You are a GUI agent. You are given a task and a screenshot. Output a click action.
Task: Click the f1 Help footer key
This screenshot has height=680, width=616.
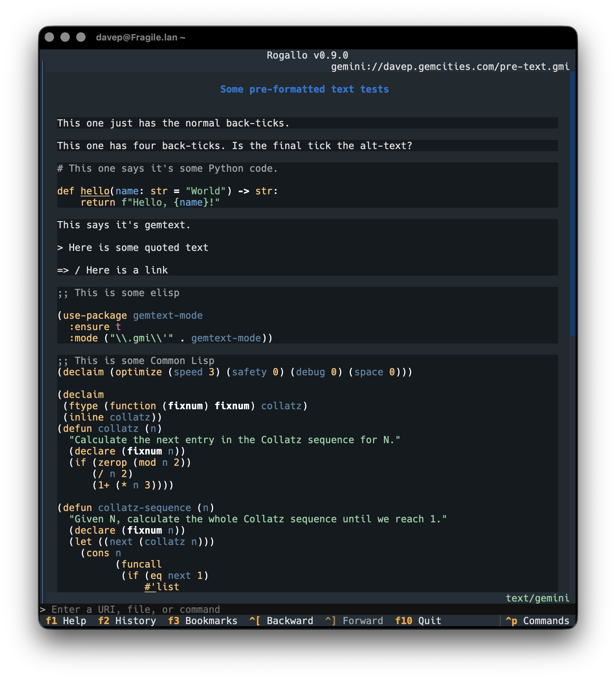coord(66,621)
